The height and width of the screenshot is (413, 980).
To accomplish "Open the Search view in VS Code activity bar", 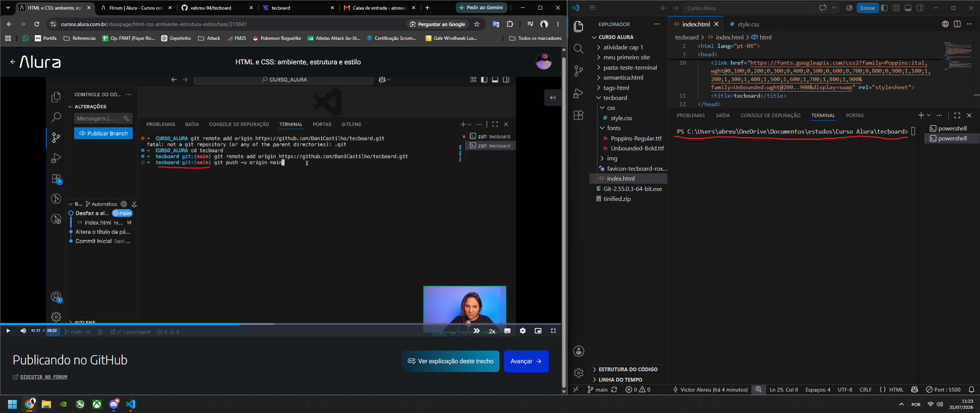I will click(578, 49).
